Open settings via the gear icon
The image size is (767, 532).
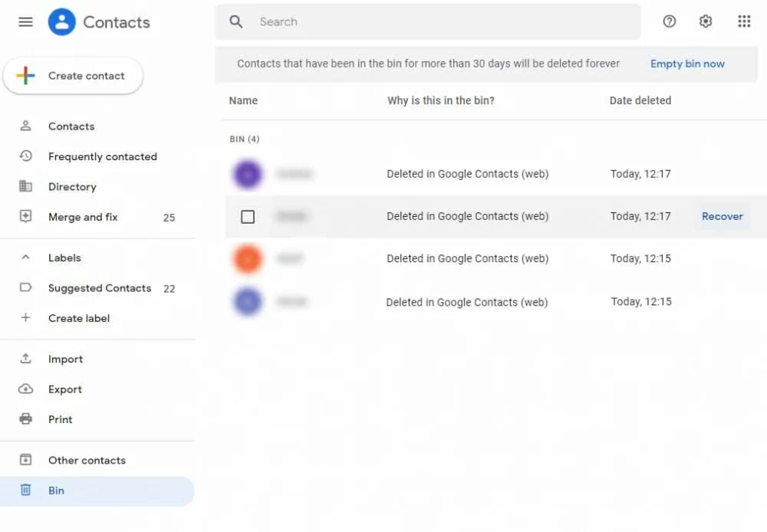[706, 21]
